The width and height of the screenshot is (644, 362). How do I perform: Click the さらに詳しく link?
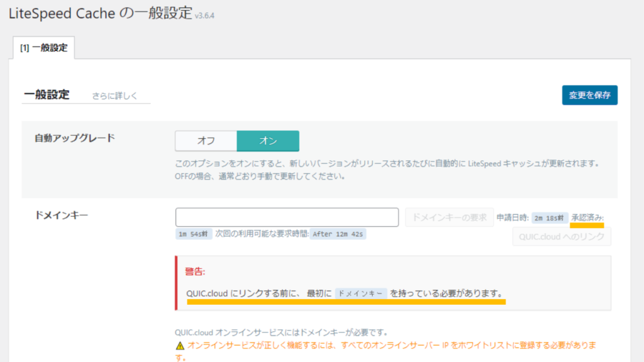click(x=114, y=96)
